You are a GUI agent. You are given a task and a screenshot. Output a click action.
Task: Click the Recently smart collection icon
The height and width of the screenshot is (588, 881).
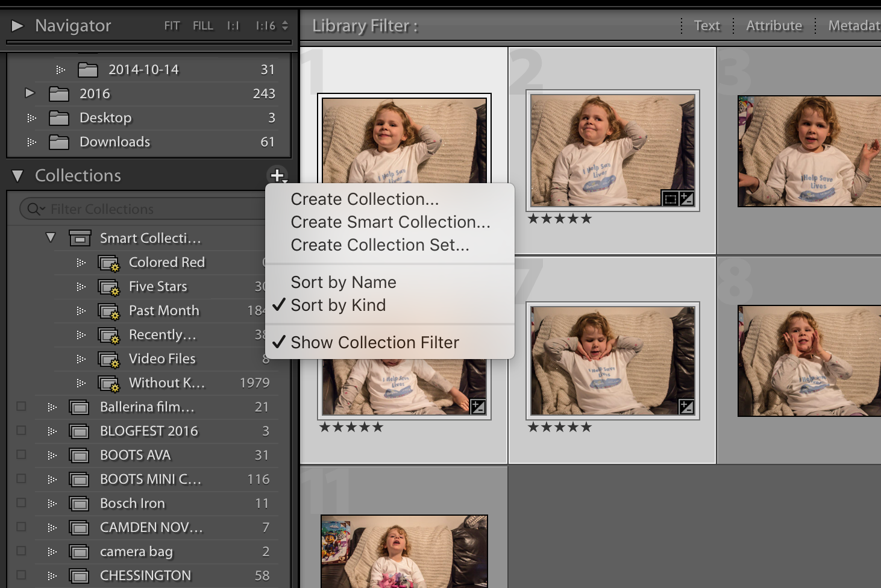[109, 336]
